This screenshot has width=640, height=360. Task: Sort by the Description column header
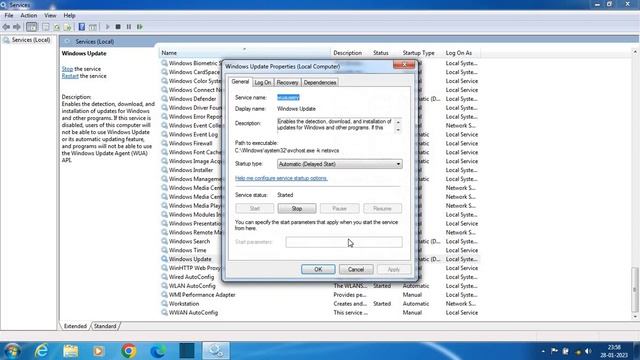[350, 53]
